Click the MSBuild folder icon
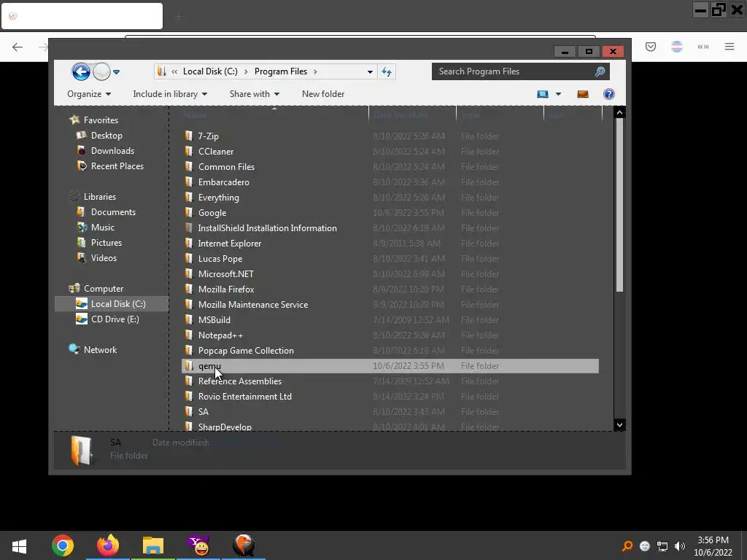 tap(189, 319)
